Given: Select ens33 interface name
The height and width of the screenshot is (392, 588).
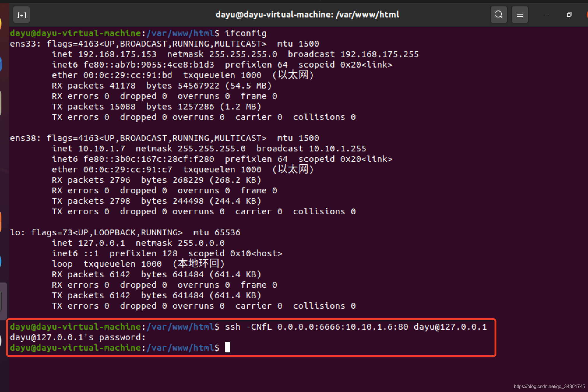Looking at the screenshot, I should (x=23, y=44).
